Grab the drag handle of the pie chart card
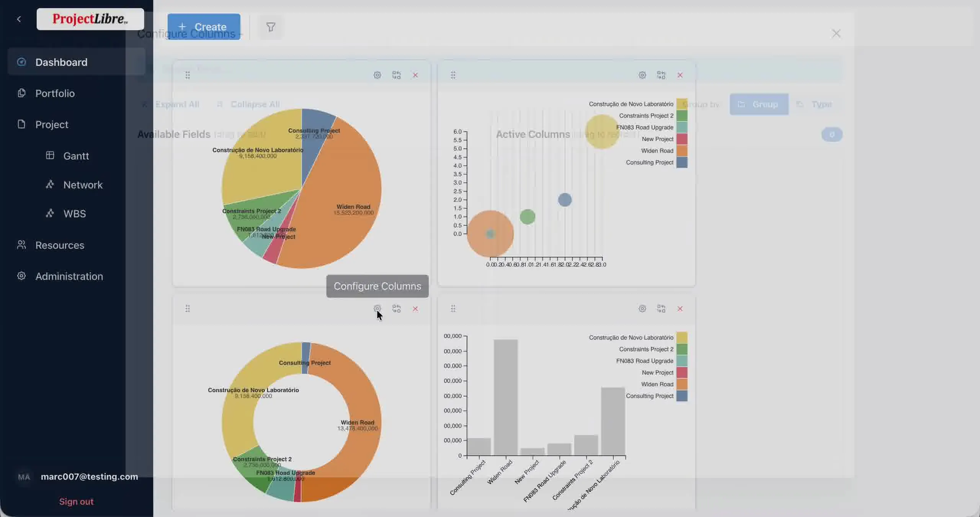The image size is (980, 517). 188,75
